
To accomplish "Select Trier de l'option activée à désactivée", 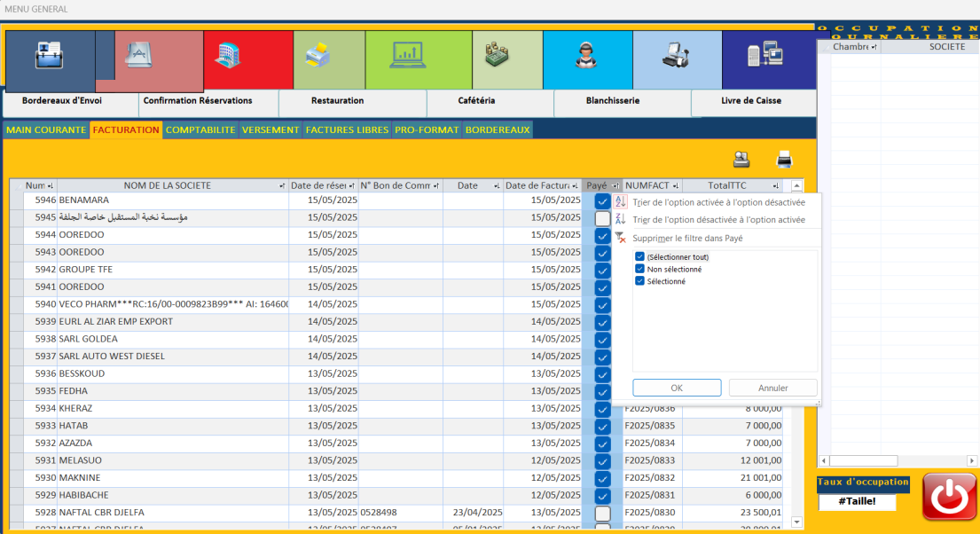I will (x=718, y=202).
